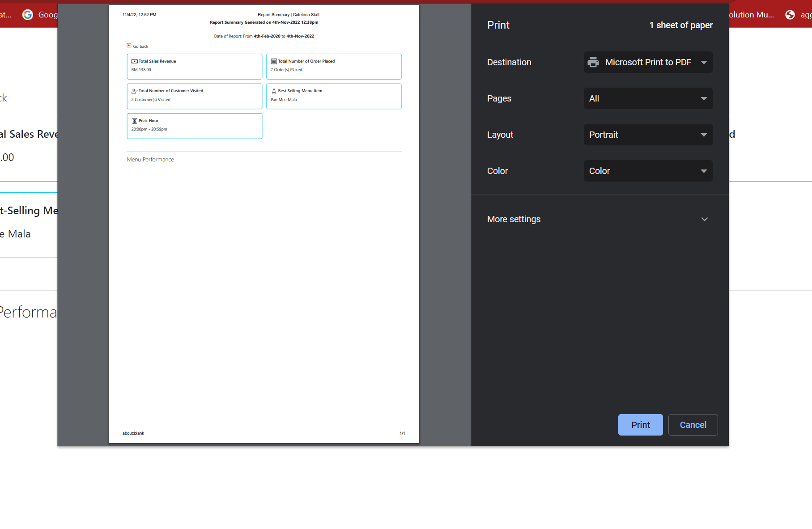The width and height of the screenshot is (812, 529).
Task: Click the person icon on Best-Selling Menu Item card
Action: point(273,90)
